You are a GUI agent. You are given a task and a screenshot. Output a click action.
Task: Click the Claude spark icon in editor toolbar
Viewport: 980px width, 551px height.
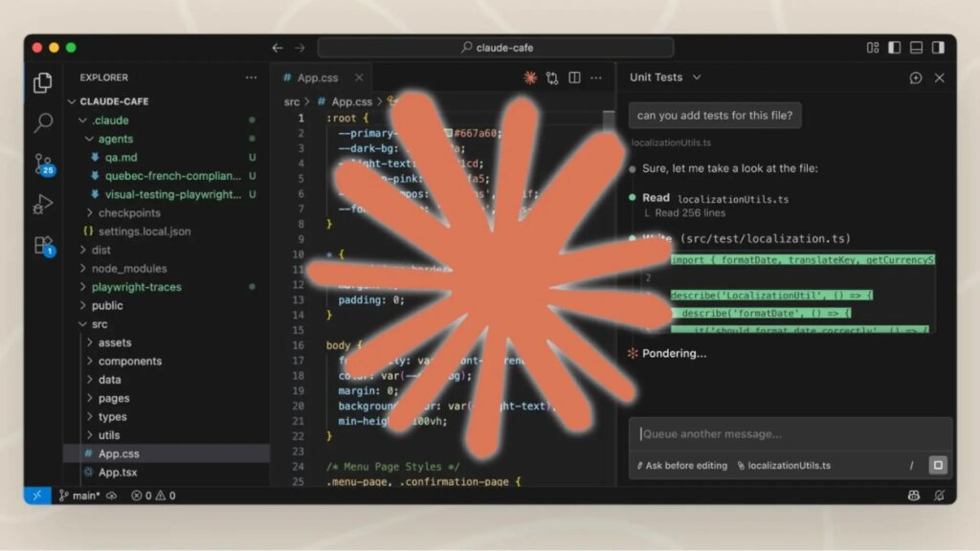click(x=530, y=77)
